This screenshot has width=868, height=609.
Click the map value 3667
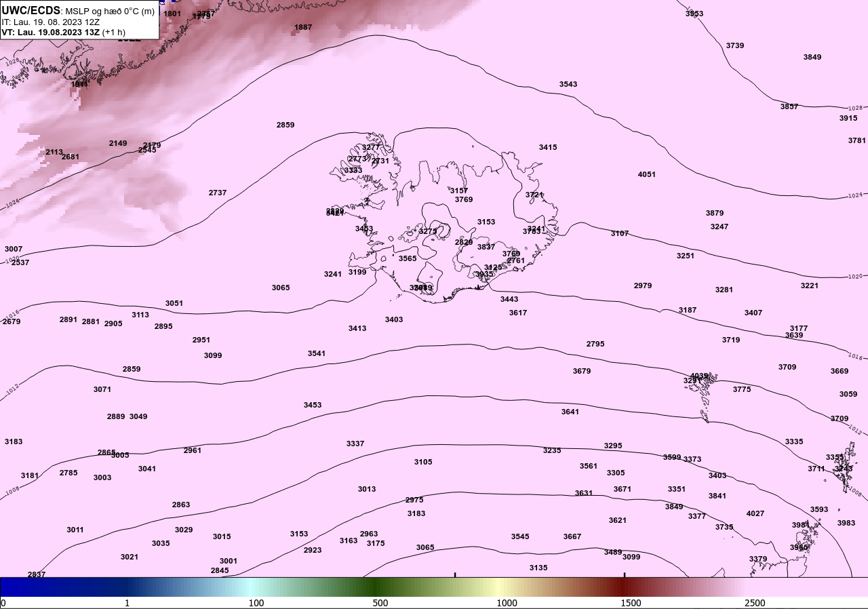[x=572, y=536]
